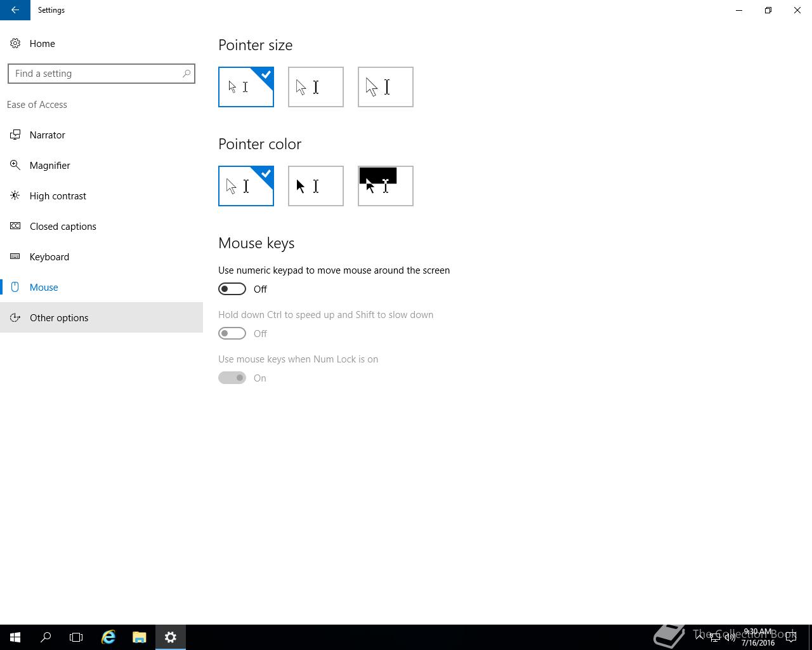Image resolution: width=812 pixels, height=650 pixels.
Task: Choose the inverted pointer color
Action: (x=386, y=186)
